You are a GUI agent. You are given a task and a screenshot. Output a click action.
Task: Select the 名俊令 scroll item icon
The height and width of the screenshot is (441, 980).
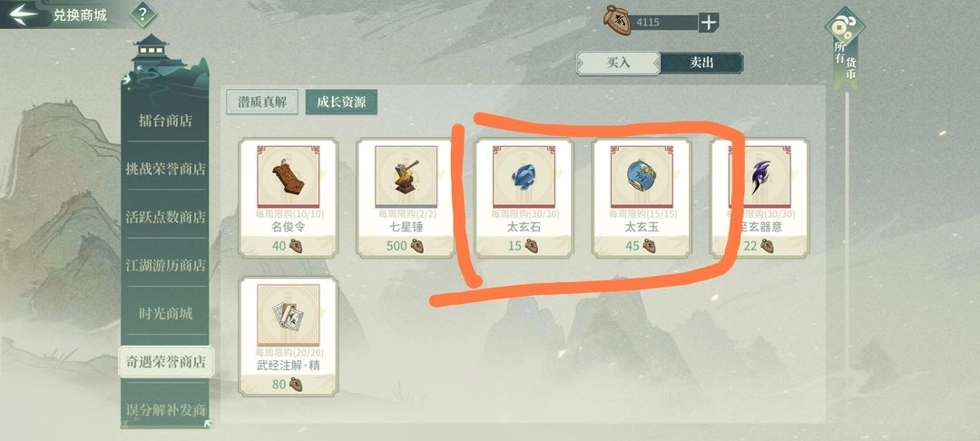[289, 178]
